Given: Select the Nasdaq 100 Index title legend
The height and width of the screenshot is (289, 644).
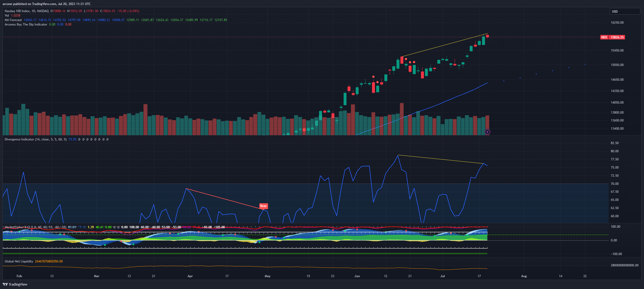Looking at the screenshot, I should (x=27, y=11).
